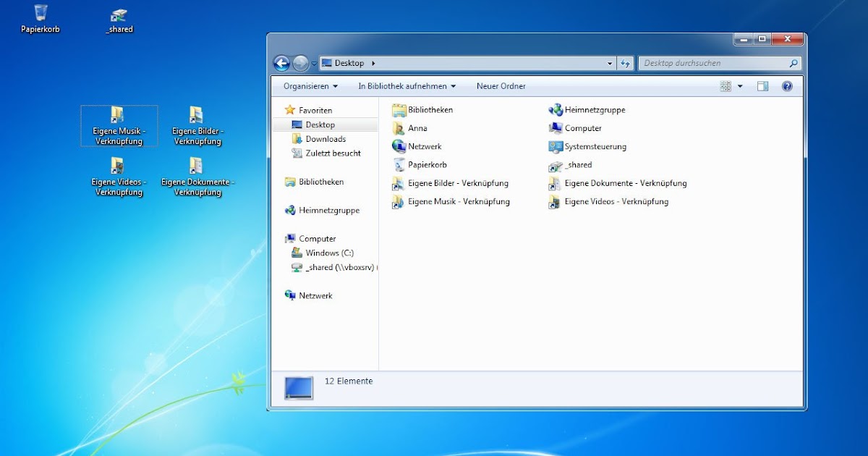868x456 pixels.
Task: Go back with the Explorer back arrow
Action: click(x=281, y=63)
